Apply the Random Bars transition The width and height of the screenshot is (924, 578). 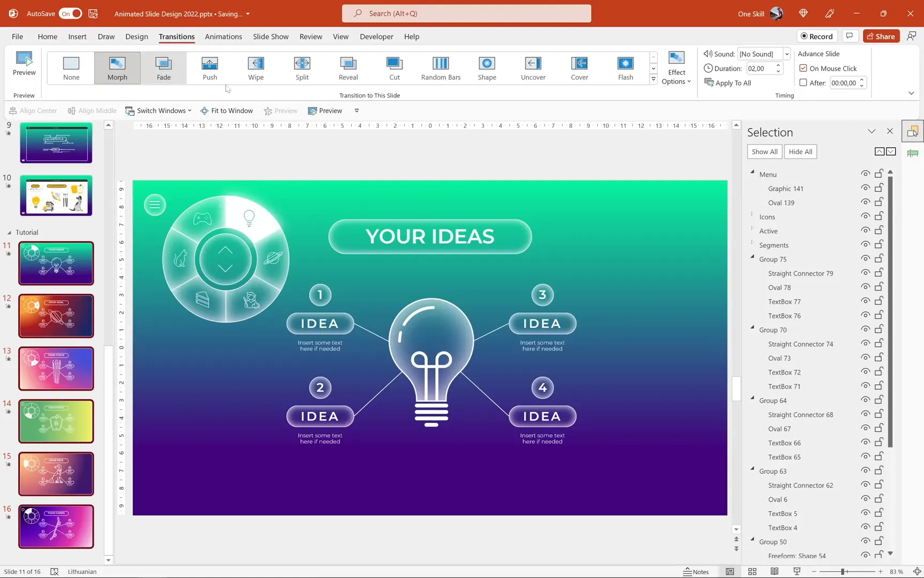pos(441,68)
